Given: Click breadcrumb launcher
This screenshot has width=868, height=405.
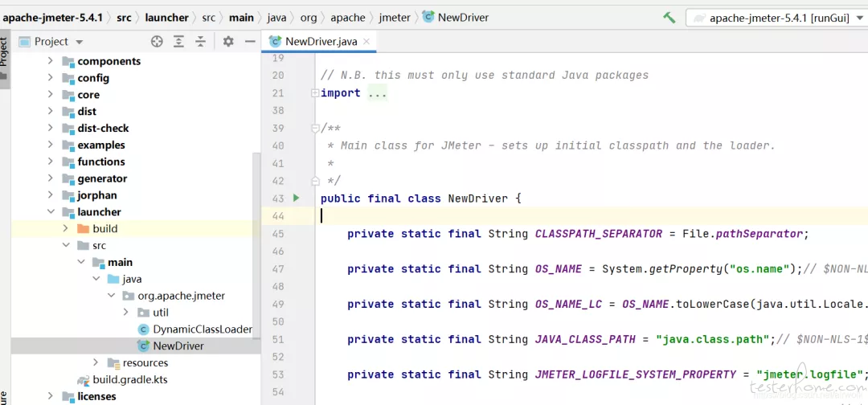Looking at the screenshot, I should (167, 18).
